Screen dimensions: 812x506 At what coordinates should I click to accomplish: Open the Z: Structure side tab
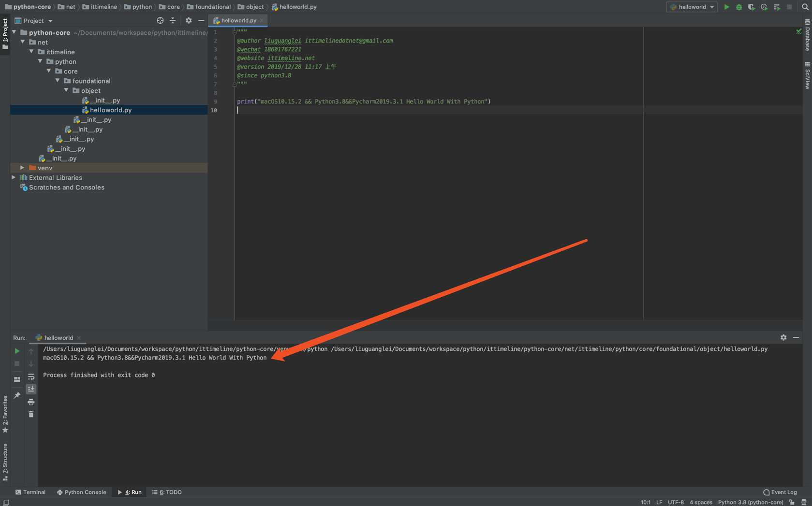tap(5, 462)
